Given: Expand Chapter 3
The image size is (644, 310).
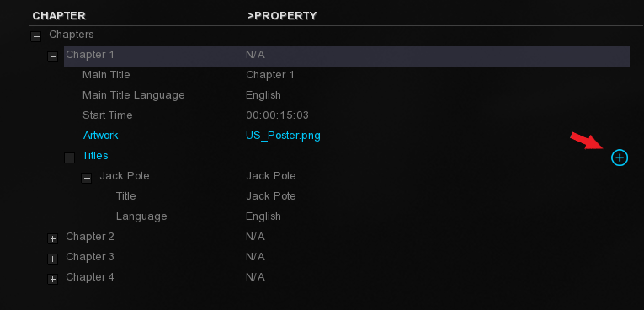Looking at the screenshot, I should tap(52, 259).
